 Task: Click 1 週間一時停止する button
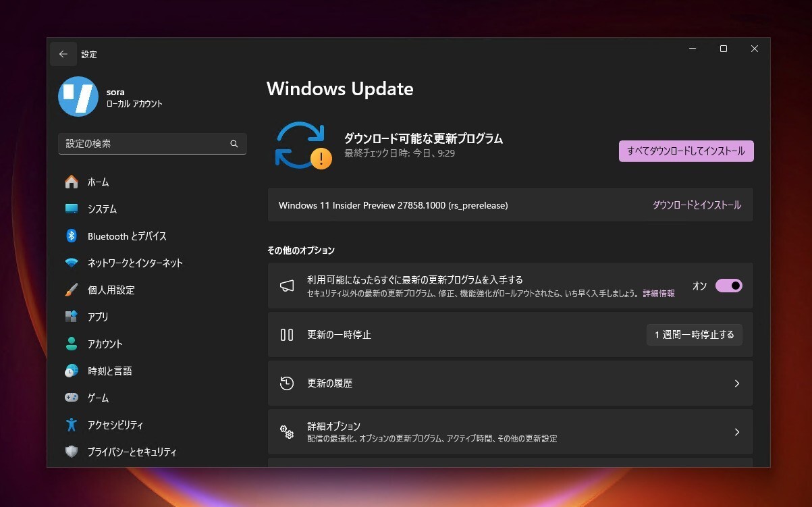(695, 335)
